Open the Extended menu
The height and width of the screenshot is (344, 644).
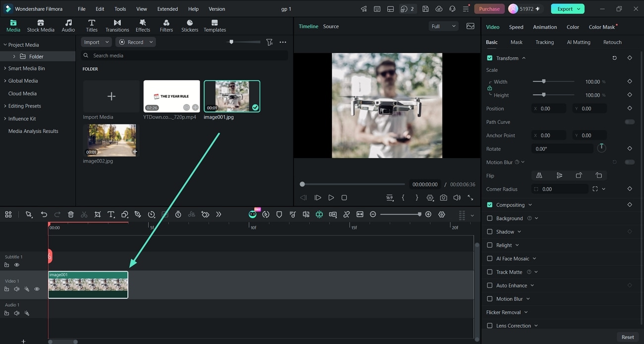(167, 9)
